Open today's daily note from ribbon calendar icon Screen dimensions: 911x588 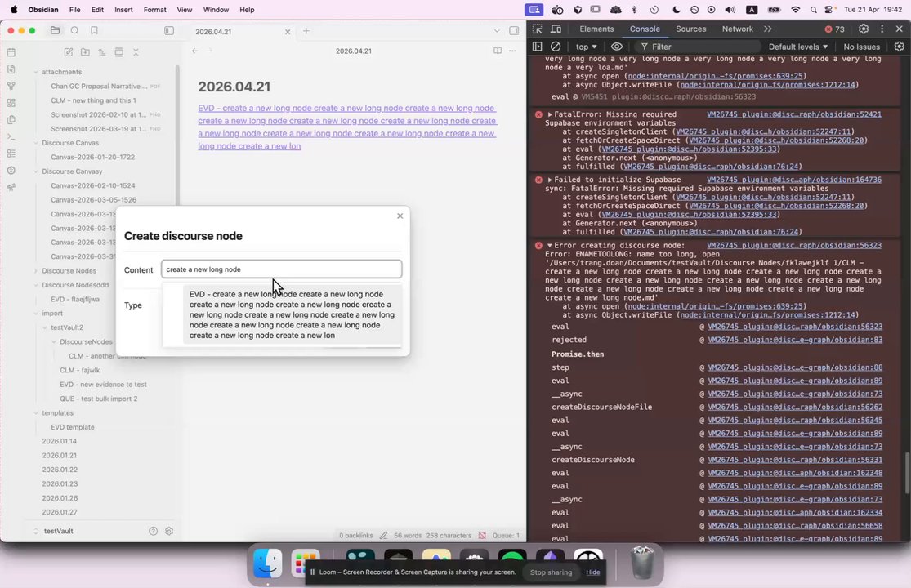pyautogui.click(x=11, y=52)
